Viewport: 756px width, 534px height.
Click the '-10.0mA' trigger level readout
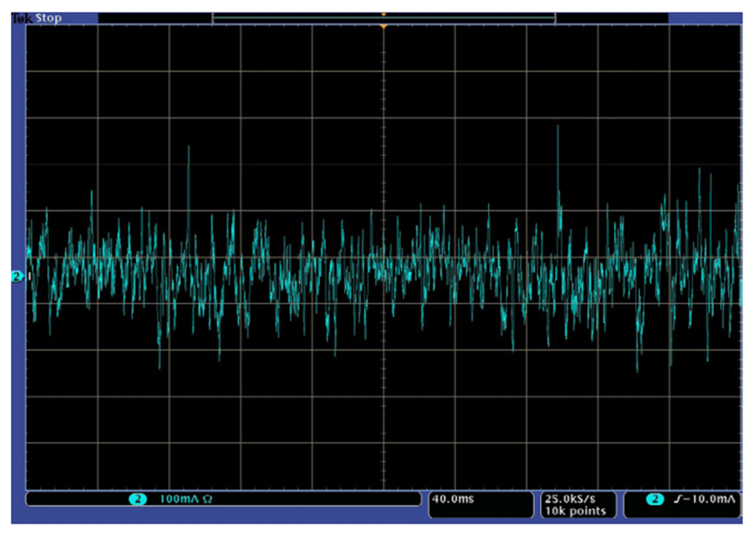point(709,500)
